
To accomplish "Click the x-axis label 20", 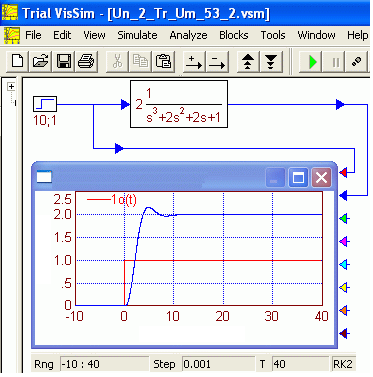I will coord(222,316).
